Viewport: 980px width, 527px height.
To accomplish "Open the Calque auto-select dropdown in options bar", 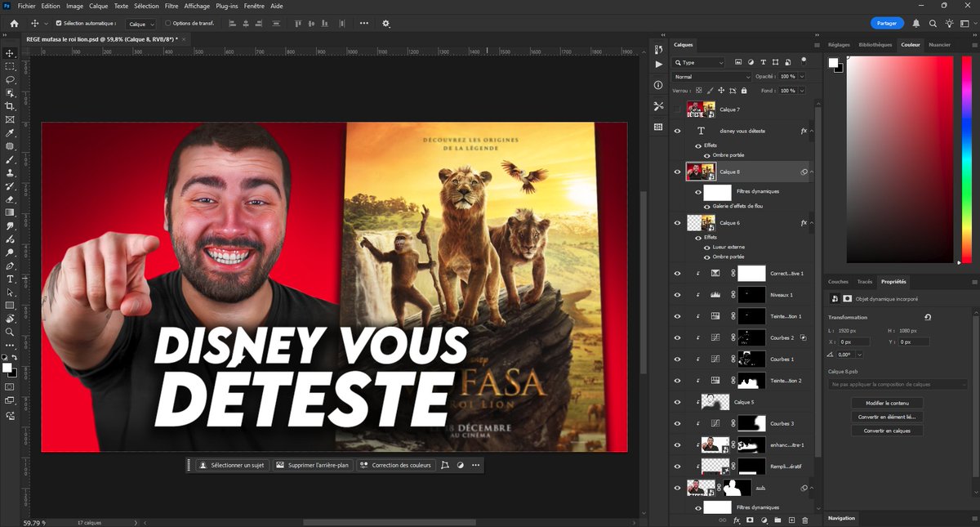I will pos(140,24).
